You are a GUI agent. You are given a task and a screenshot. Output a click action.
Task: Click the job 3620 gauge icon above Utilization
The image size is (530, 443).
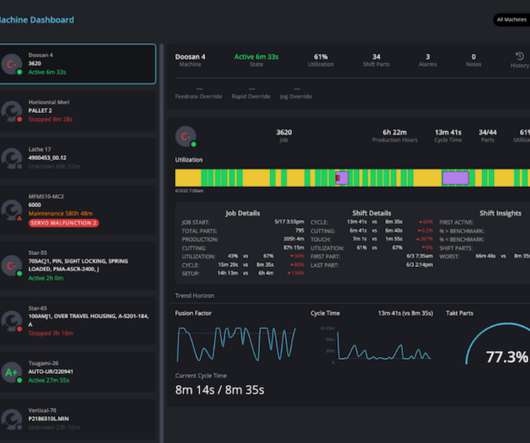186,137
